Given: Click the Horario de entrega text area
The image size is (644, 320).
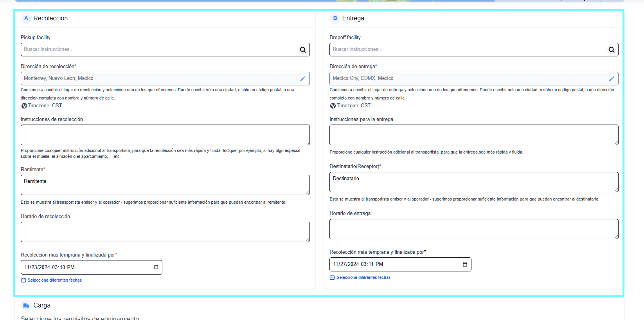Looking at the screenshot, I should [473, 229].
